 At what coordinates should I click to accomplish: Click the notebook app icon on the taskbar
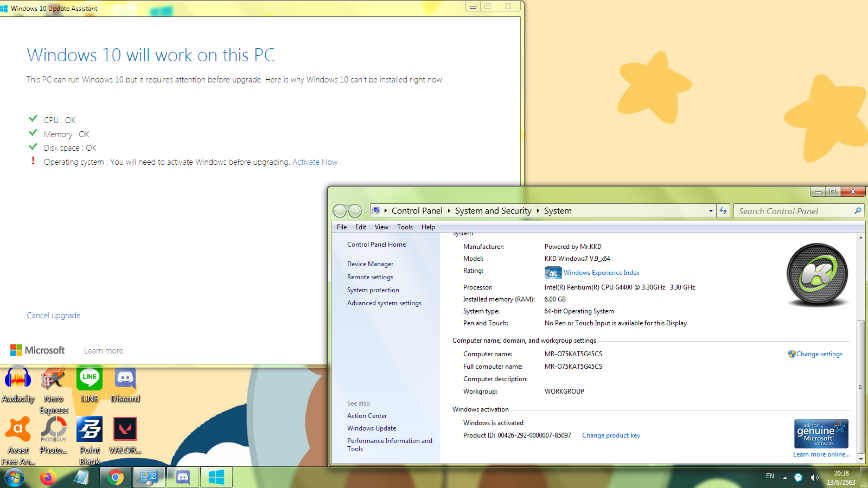81,478
